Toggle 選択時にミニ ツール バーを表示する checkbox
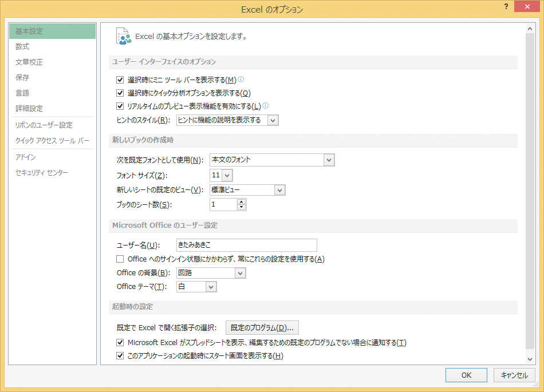Viewport: 544px width, 392px height. (x=120, y=80)
